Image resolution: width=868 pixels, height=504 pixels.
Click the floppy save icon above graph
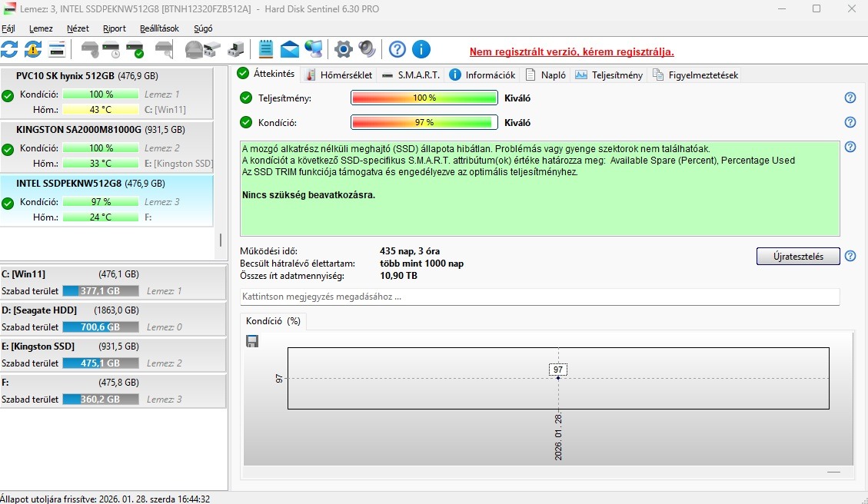click(252, 341)
